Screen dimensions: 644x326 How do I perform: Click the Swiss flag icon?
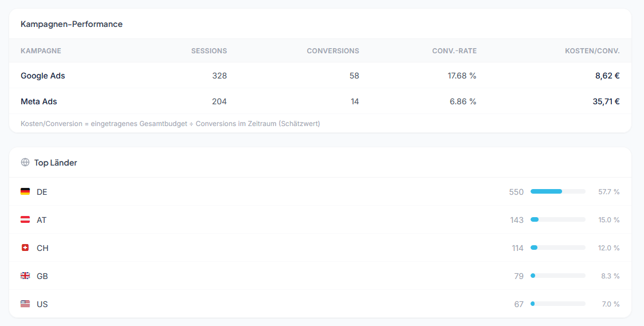(x=25, y=248)
